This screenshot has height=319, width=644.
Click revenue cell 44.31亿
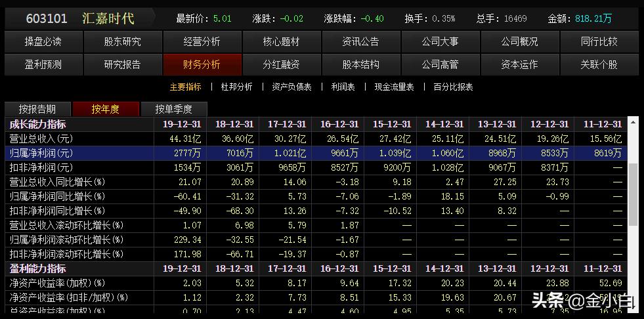(x=185, y=138)
